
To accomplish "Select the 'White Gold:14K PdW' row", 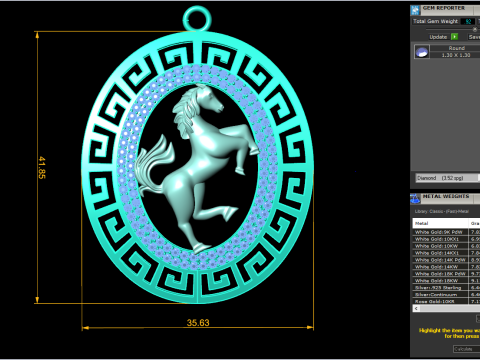I will point(446,260).
